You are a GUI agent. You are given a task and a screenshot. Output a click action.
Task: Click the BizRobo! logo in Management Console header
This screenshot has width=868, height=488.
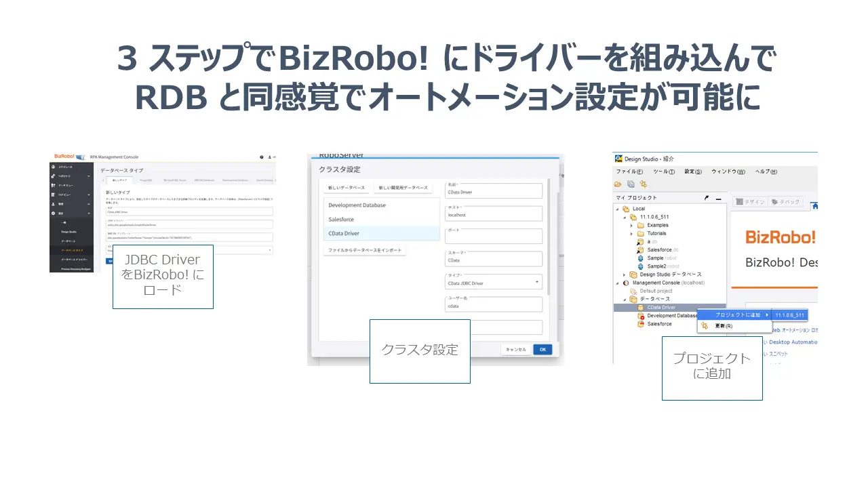coord(64,157)
